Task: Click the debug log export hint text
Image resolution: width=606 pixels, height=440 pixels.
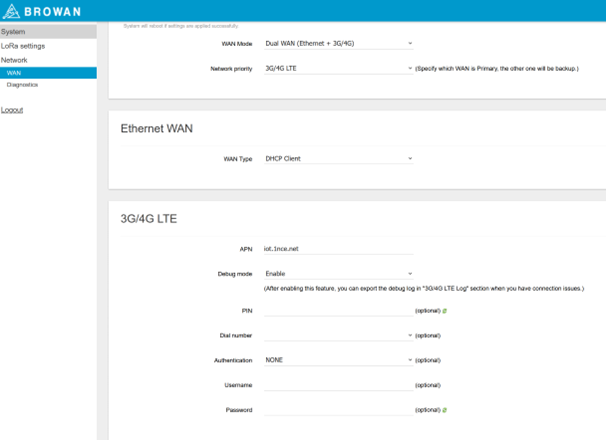Action: (x=424, y=288)
